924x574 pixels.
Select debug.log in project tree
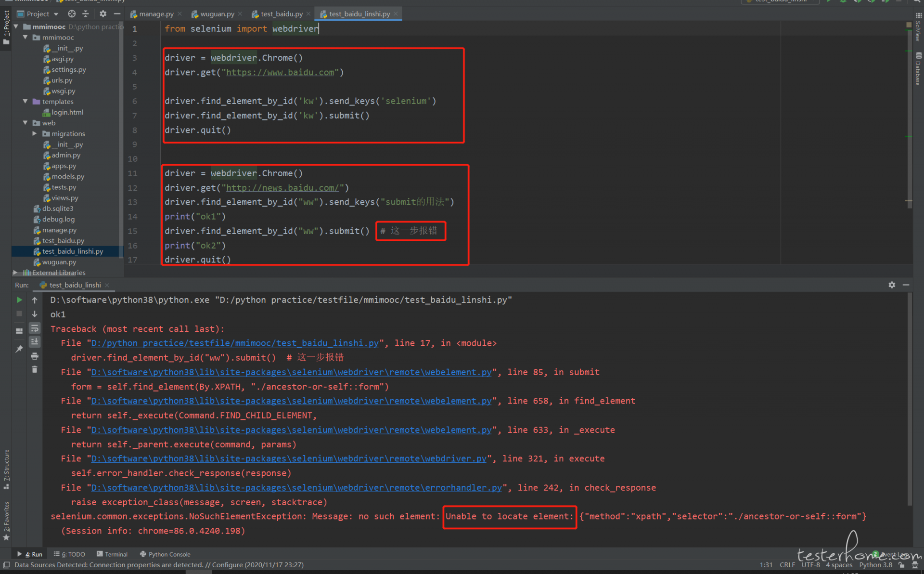[58, 219]
